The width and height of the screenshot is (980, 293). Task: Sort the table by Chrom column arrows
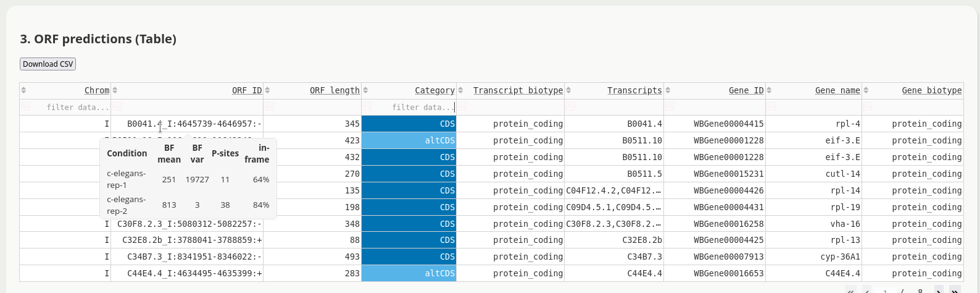(x=23, y=90)
